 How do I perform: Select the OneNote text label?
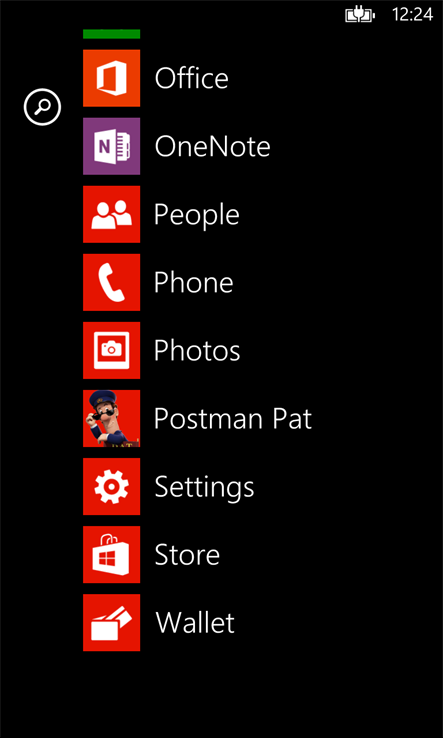point(212,146)
